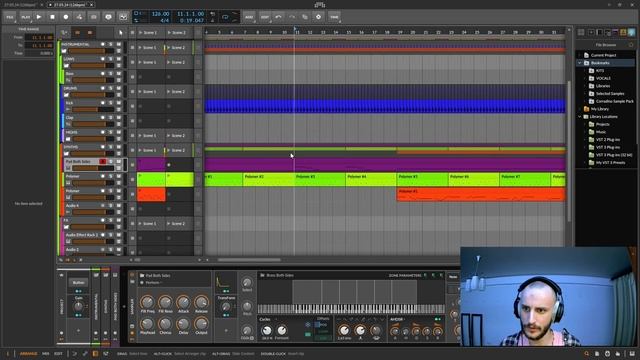Solo the Audio 4 track
The width and height of the screenshot is (640, 360).
pyautogui.click(x=110, y=206)
